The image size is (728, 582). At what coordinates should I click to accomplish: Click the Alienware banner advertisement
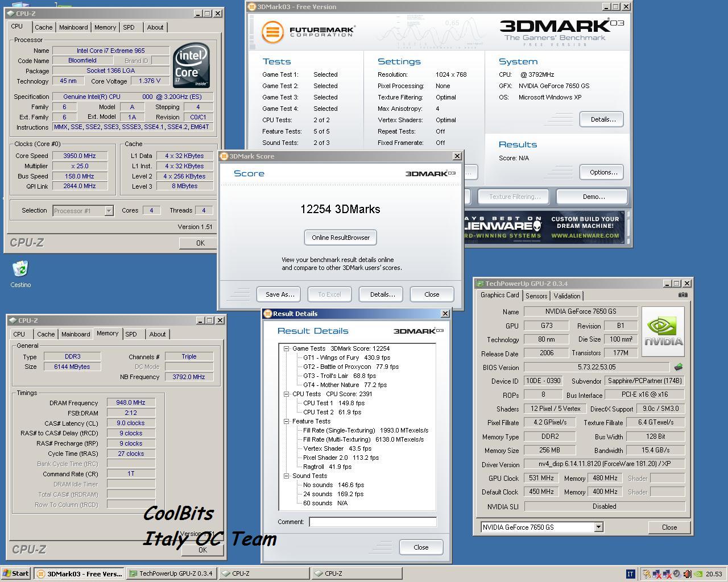tap(543, 227)
